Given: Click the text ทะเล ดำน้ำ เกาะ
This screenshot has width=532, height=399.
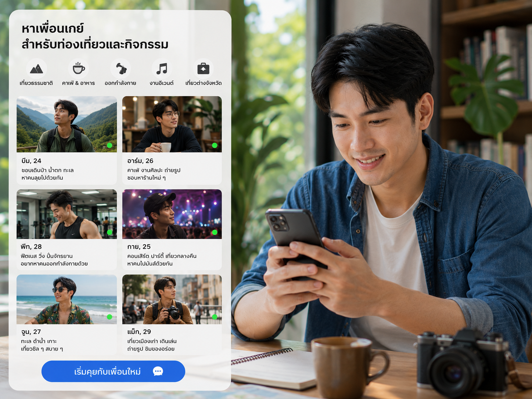Looking at the screenshot, I should 39,341.
